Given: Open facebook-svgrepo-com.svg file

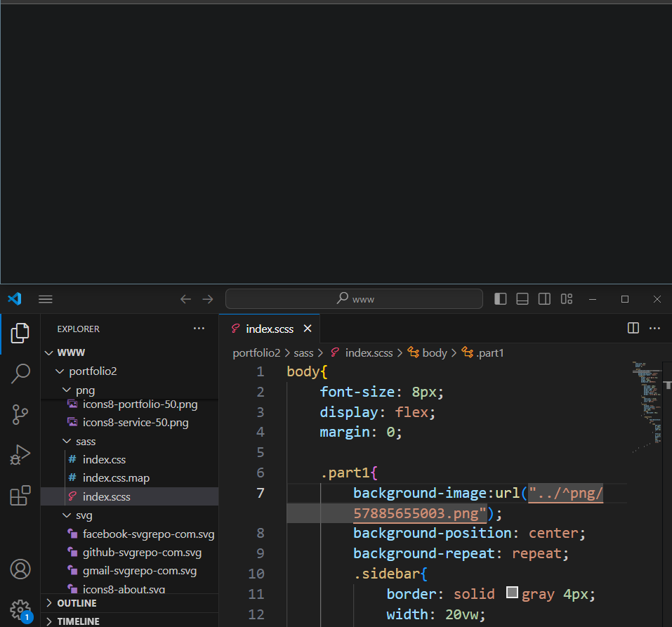Looking at the screenshot, I should [x=129, y=534].
